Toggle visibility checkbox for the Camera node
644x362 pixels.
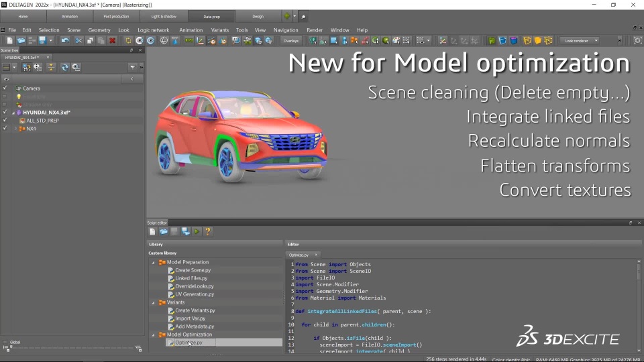tap(5, 88)
